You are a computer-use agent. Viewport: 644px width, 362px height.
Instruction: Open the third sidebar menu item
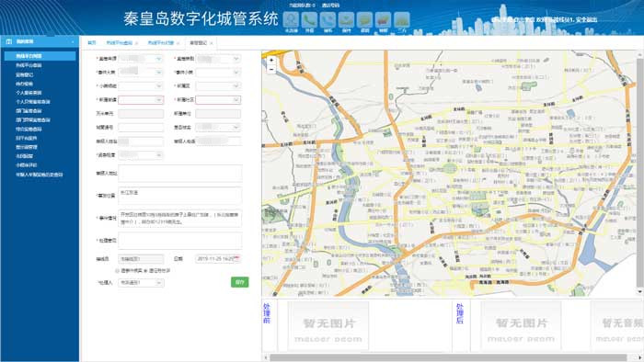25,74
